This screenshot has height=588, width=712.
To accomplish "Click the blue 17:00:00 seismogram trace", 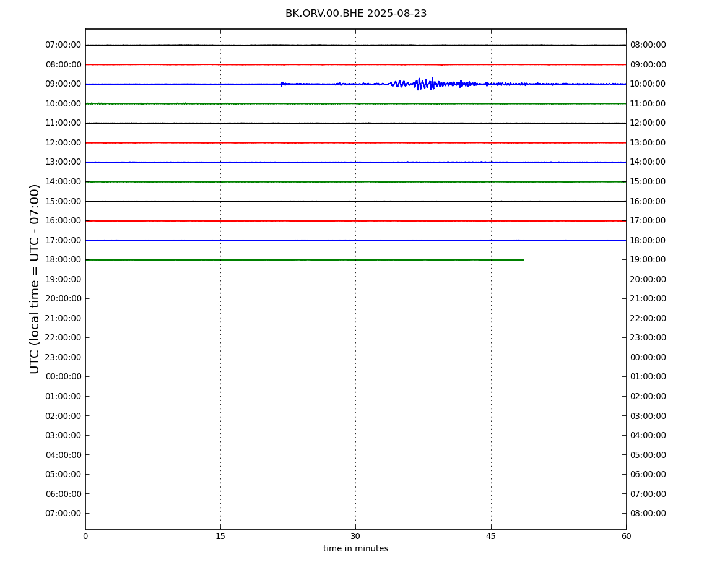I will coord(355,240).
